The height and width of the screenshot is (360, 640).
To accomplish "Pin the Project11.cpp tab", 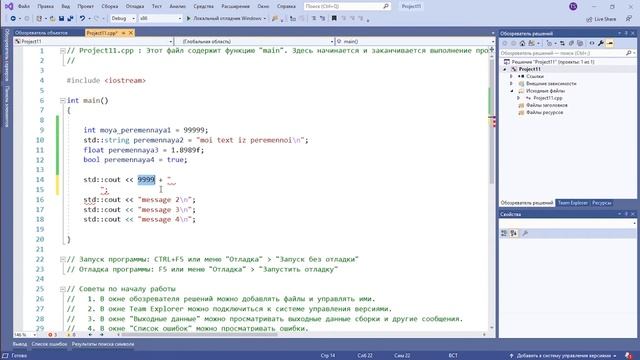I will pyautogui.click(x=123, y=33).
